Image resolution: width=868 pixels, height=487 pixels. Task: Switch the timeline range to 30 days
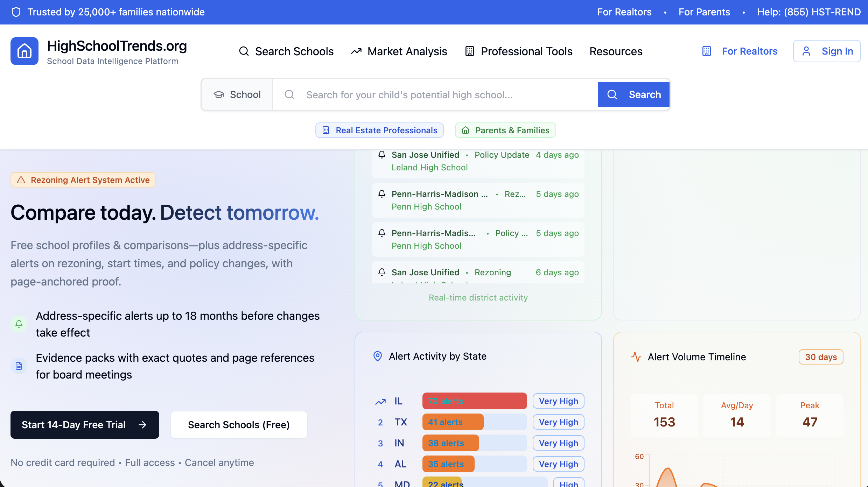[821, 357]
